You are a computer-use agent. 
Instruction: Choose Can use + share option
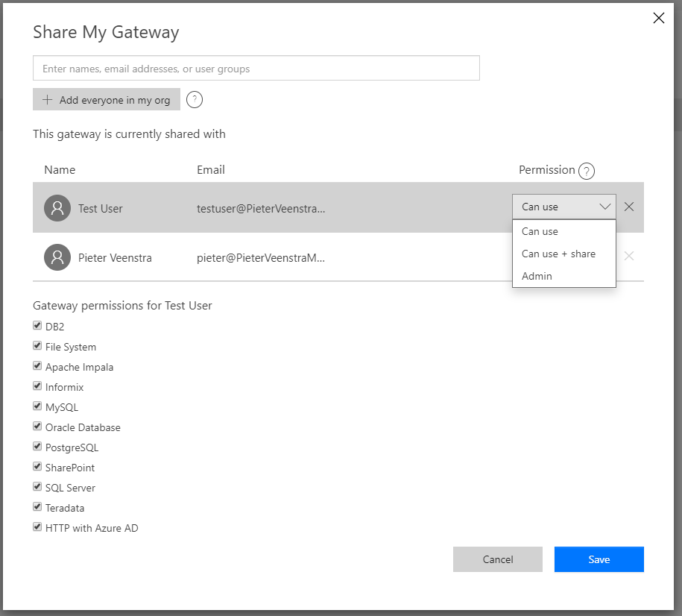(563, 254)
